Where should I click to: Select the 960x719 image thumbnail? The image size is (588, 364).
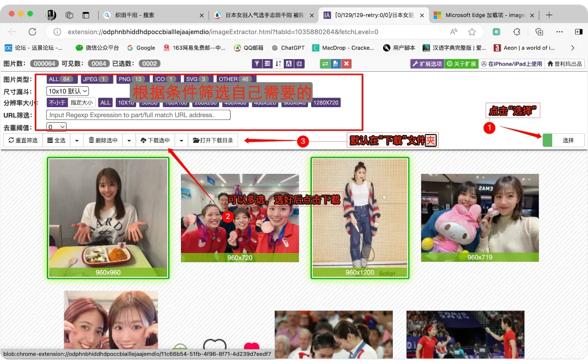coord(480,218)
